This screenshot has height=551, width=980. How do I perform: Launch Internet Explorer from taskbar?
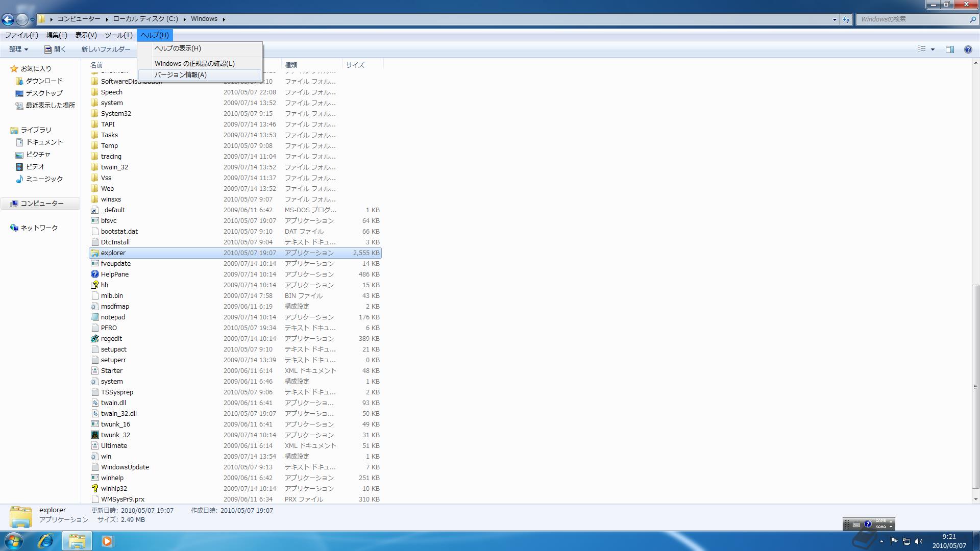45,541
